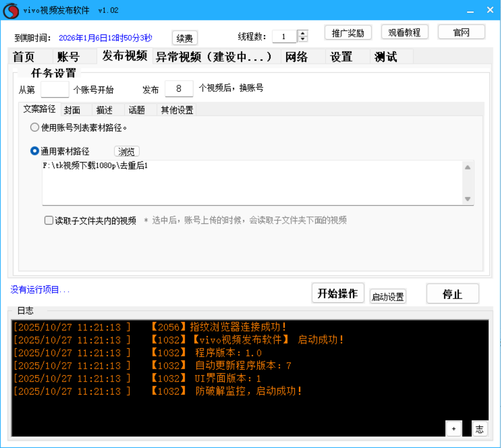Click 浏览 to browse for material path
Screen dimensions: 501x448
[x=126, y=152]
